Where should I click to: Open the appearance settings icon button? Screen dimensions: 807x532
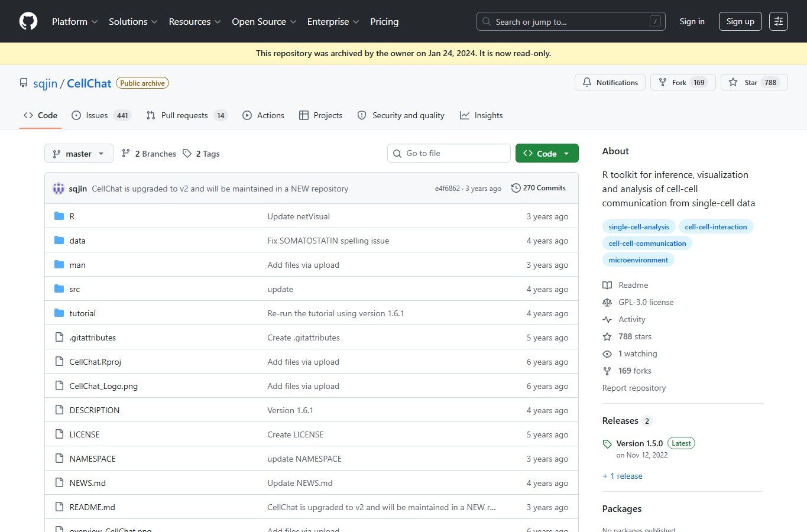[779, 21]
